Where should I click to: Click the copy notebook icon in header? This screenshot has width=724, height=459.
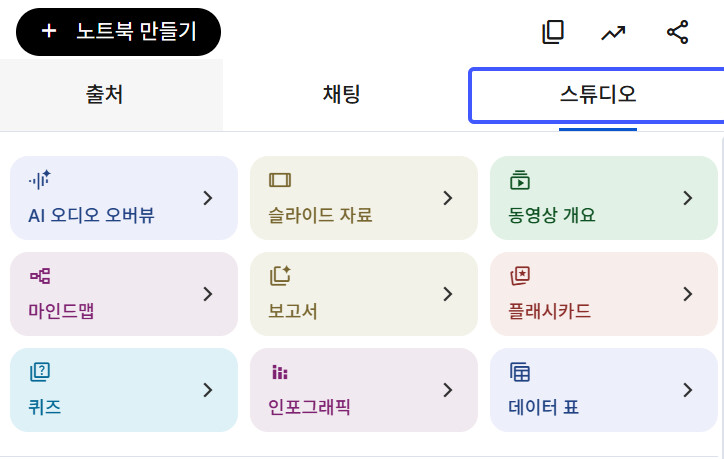[x=553, y=32]
